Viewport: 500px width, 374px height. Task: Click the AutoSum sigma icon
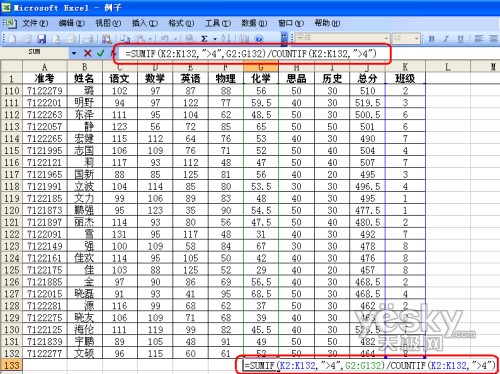click(x=204, y=39)
